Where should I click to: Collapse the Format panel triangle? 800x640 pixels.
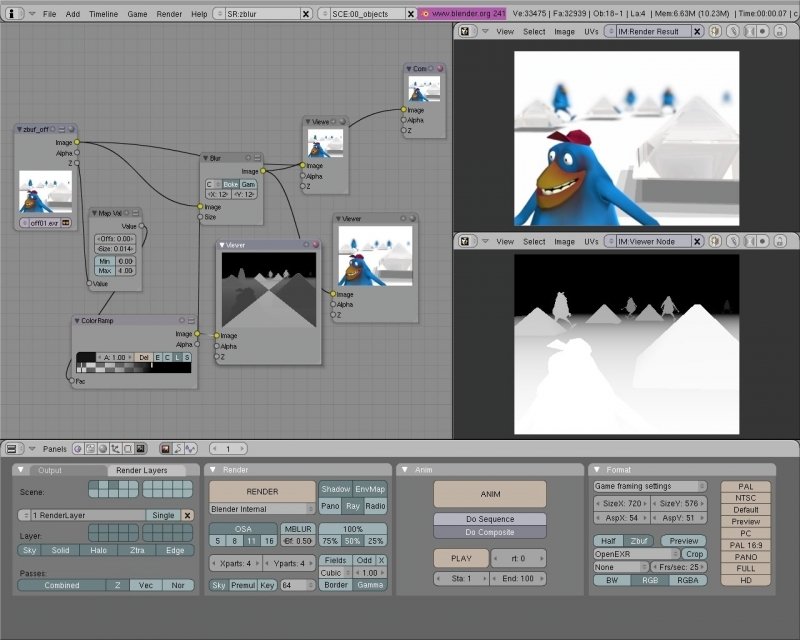(x=597, y=470)
